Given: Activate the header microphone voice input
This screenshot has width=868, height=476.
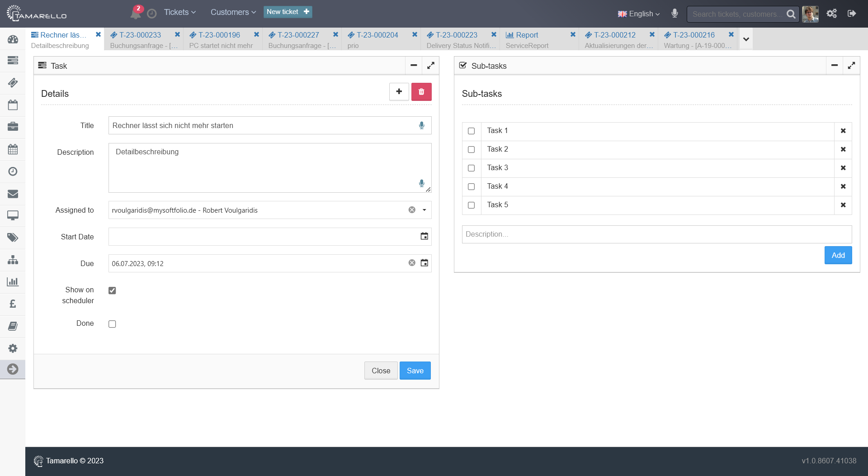Looking at the screenshot, I should coord(675,14).
